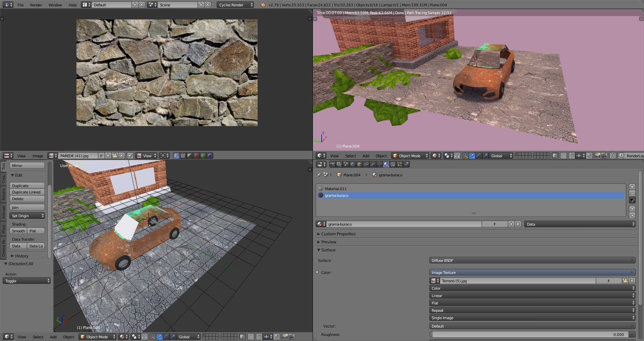Toggle red channel display in image editor

(x=196, y=156)
